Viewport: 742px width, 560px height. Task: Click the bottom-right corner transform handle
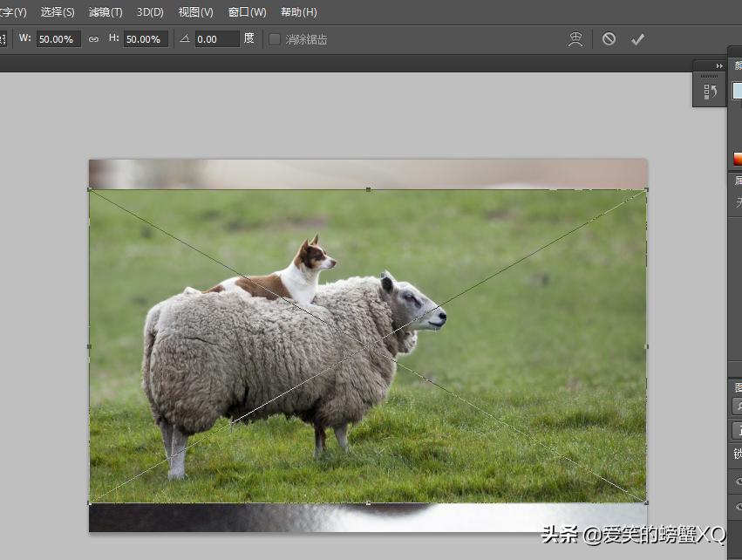646,502
